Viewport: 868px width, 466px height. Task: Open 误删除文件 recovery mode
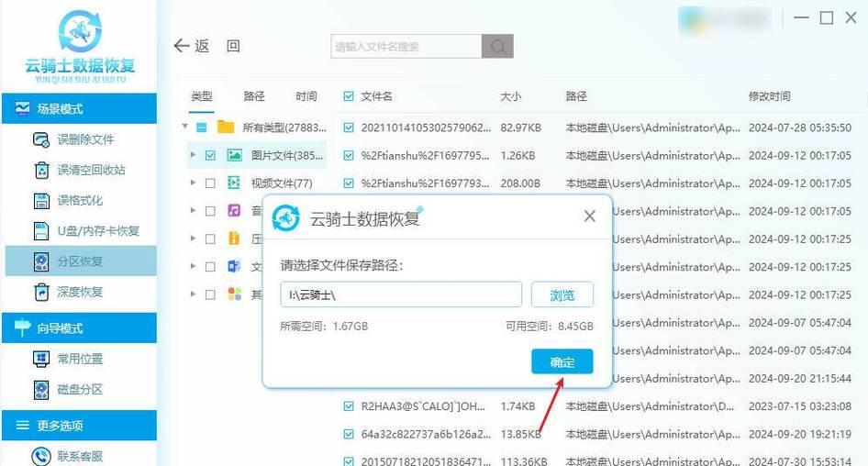click(x=74, y=139)
